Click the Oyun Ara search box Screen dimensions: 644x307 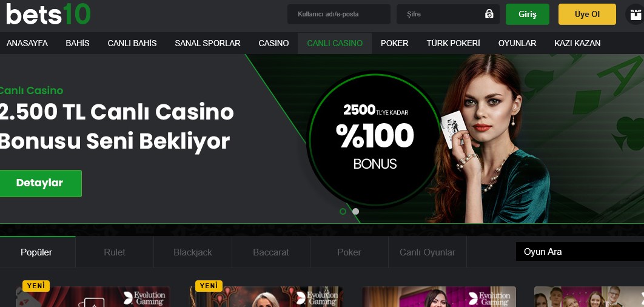[x=580, y=252]
